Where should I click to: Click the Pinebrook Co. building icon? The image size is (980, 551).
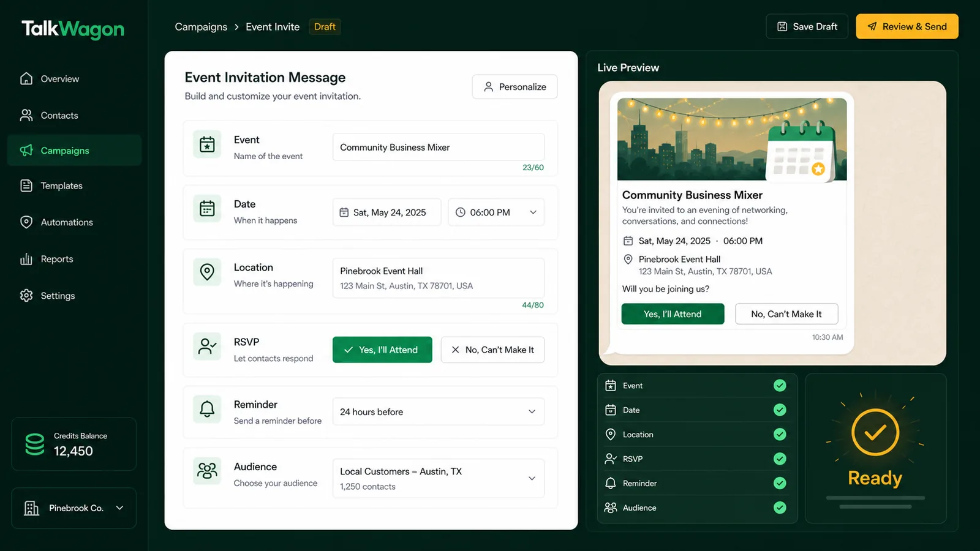[x=31, y=508]
